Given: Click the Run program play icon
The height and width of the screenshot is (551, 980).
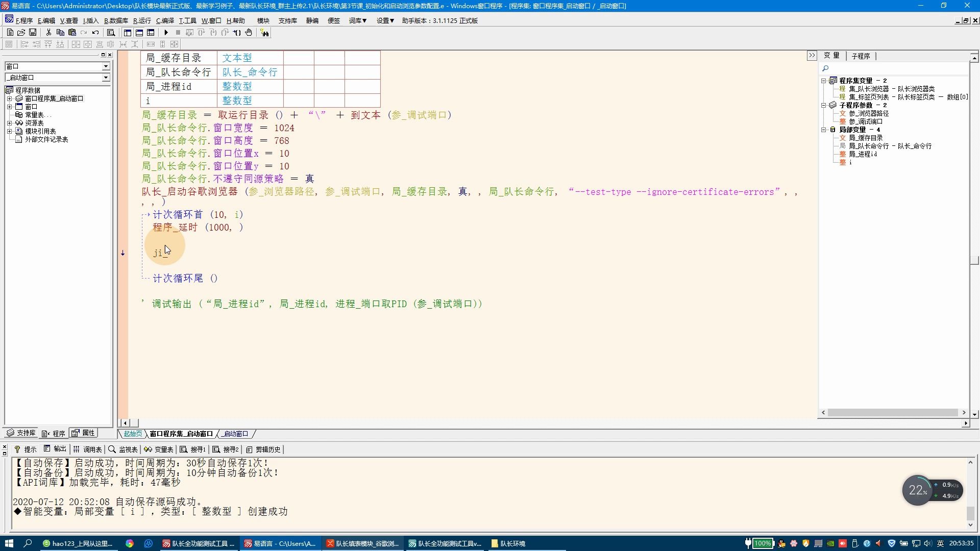Looking at the screenshot, I should pos(166,32).
